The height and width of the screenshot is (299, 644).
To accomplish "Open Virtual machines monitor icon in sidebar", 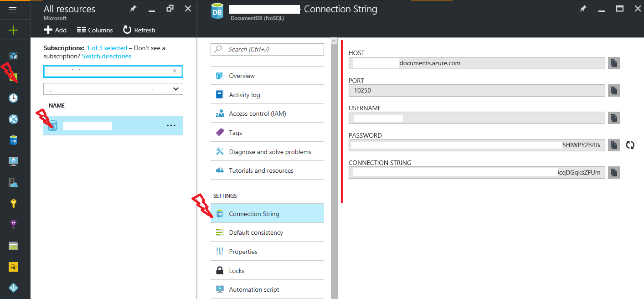I will 13,161.
